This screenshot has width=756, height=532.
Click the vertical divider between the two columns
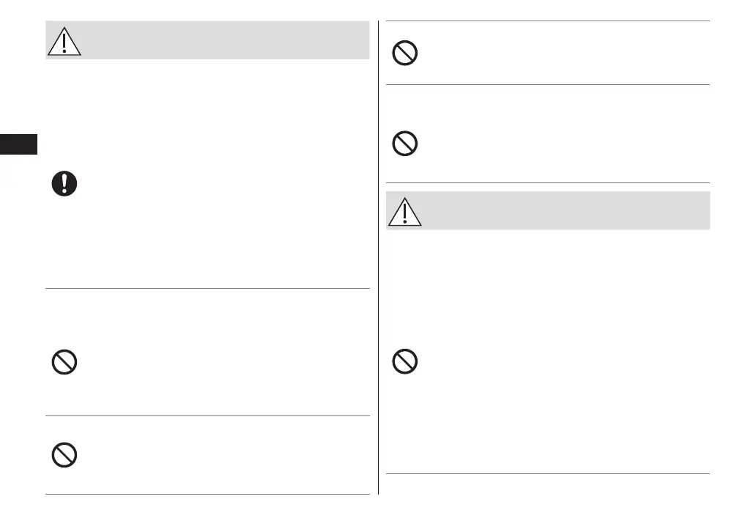379,256
